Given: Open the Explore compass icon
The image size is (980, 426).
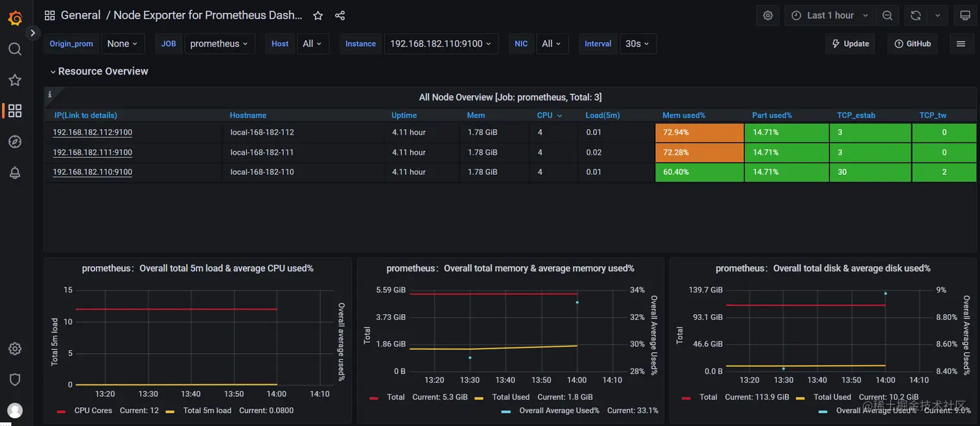Looking at the screenshot, I should 15,142.
